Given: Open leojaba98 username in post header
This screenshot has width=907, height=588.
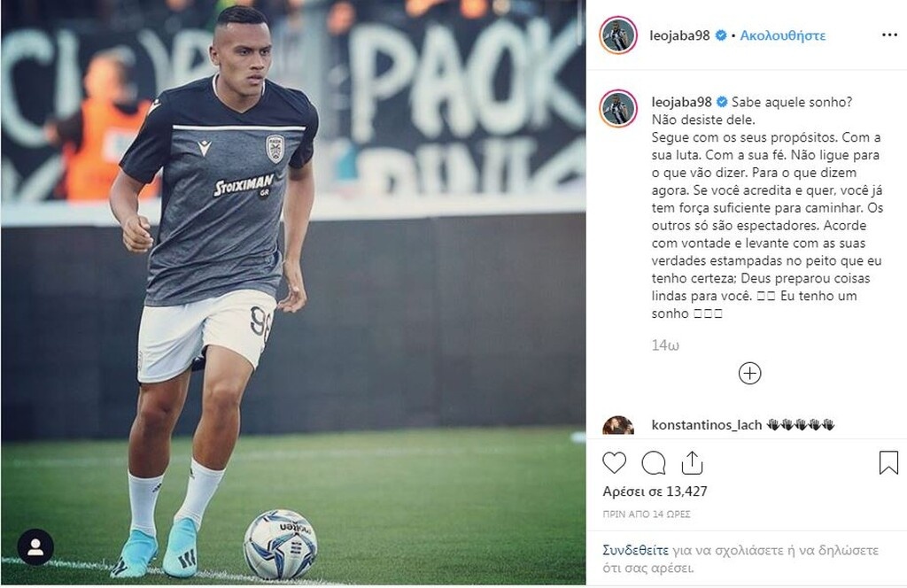Looking at the screenshot, I should (x=679, y=35).
